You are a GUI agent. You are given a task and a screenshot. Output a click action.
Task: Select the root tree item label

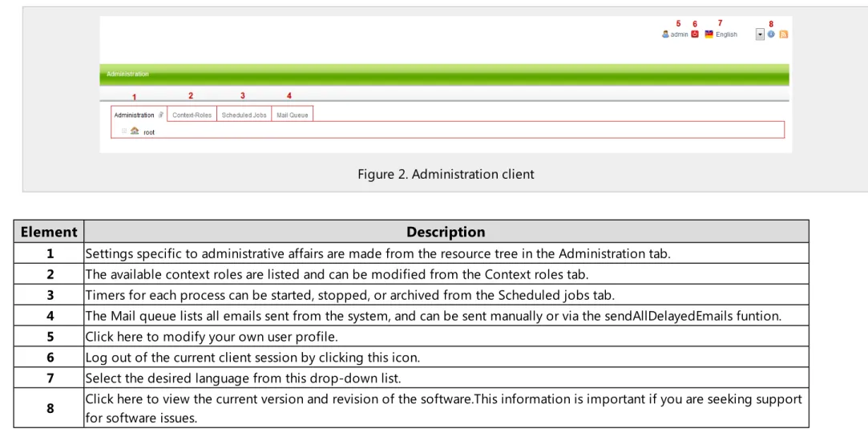149,132
